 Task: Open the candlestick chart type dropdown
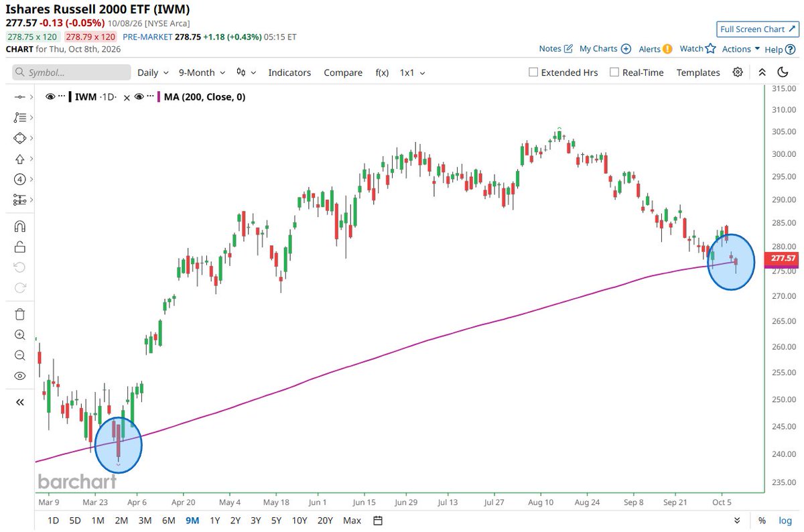click(x=247, y=72)
